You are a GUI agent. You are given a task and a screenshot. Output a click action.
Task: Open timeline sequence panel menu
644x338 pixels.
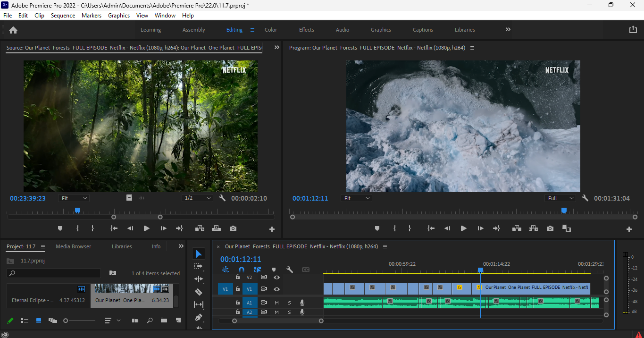tap(385, 246)
